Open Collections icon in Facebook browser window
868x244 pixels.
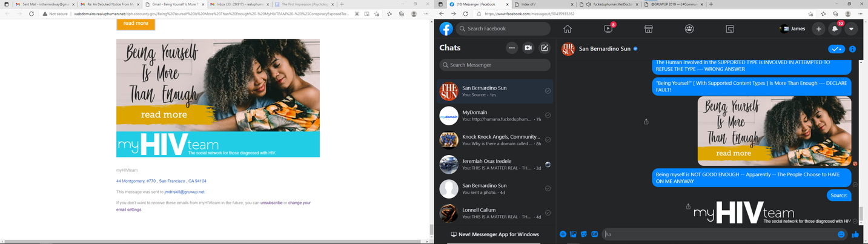(x=835, y=13)
